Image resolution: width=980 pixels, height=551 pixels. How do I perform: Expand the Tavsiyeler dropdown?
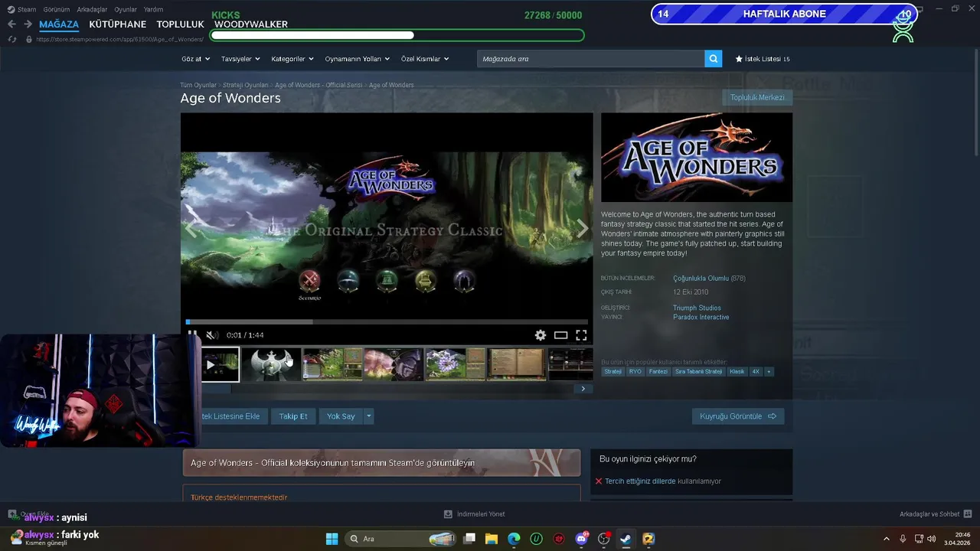click(x=240, y=59)
